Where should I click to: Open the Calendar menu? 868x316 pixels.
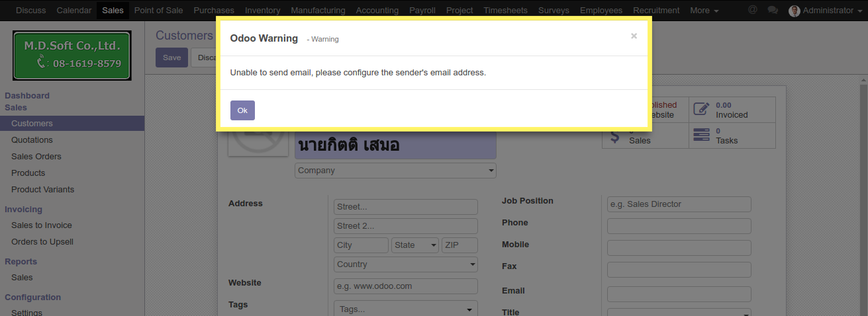[74, 11]
